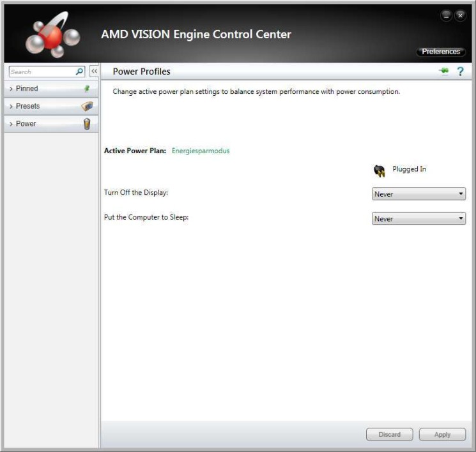Click the Active Power Plan label

point(135,151)
